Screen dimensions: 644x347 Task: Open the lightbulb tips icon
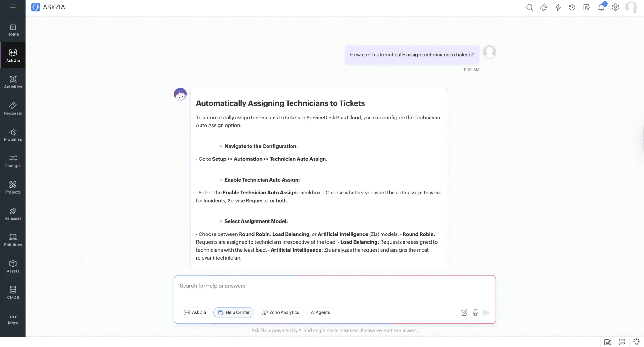(x=636, y=342)
